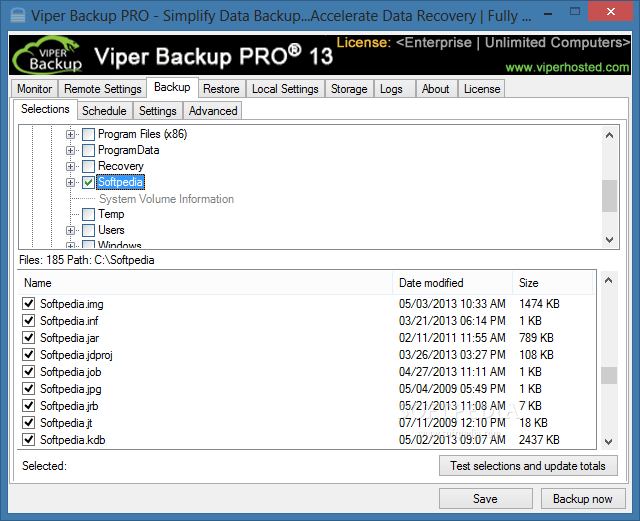Uncheck the Softpedia.img file
Image resolution: width=640 pixels, height=521 pixels.
(x=29, y=303)
